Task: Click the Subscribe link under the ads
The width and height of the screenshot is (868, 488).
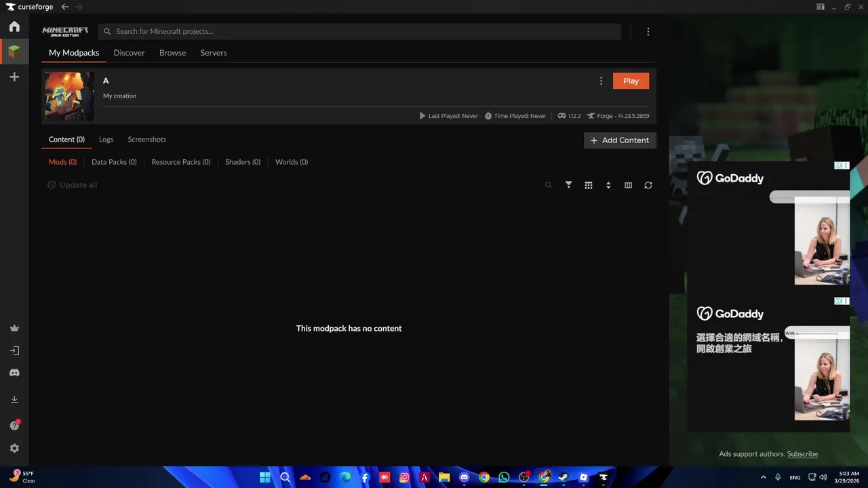Action: (802, 454)
